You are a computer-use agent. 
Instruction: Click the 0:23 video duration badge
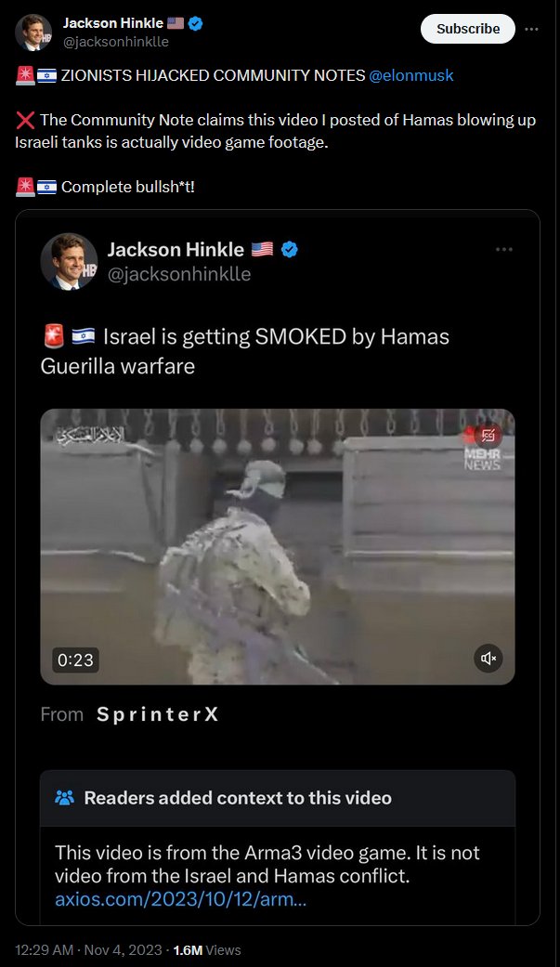click(75, 660)
